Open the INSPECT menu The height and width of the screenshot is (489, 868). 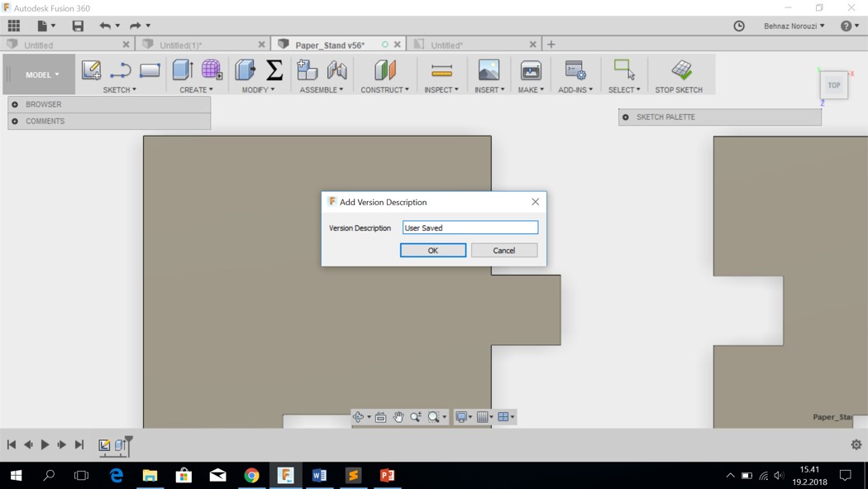441,89
